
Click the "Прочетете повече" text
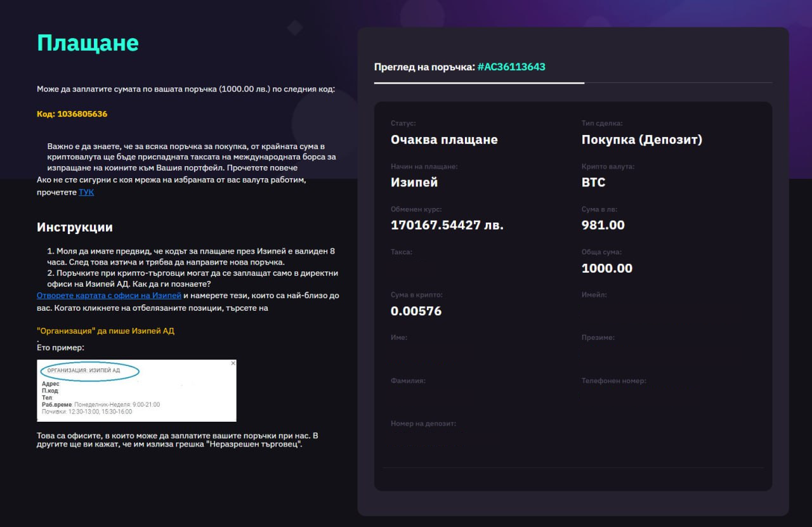coord(261,167)
